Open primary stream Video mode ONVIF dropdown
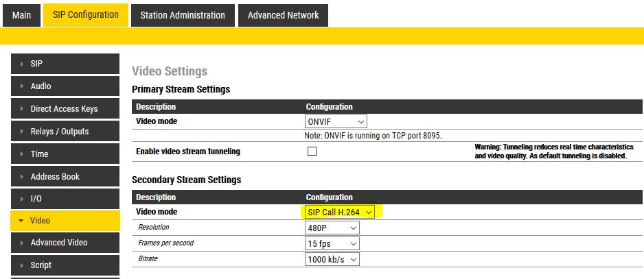 [336, 121]
